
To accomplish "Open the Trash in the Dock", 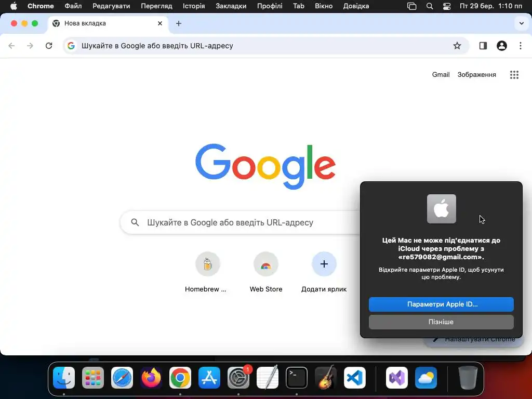I will point(468,378).
